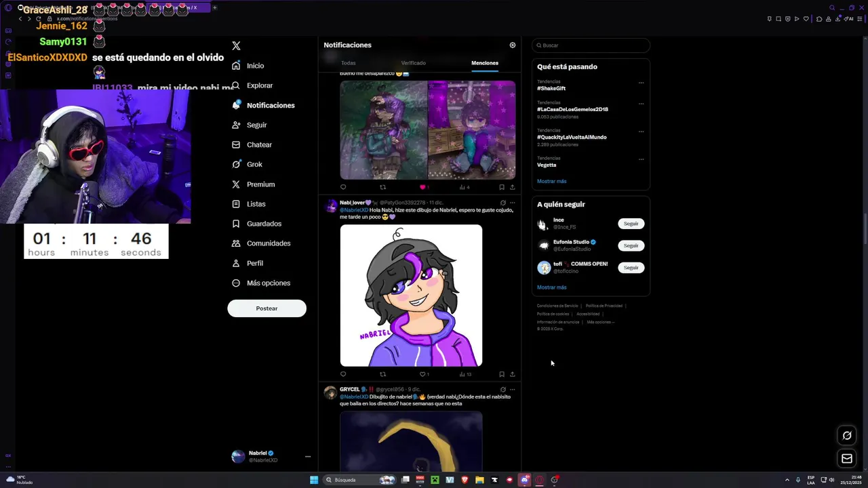Image resolution: width=868 pixels, height=488 pixels.
Task: Follow Eufonia Studio with Seguir button
Action: 631,245
